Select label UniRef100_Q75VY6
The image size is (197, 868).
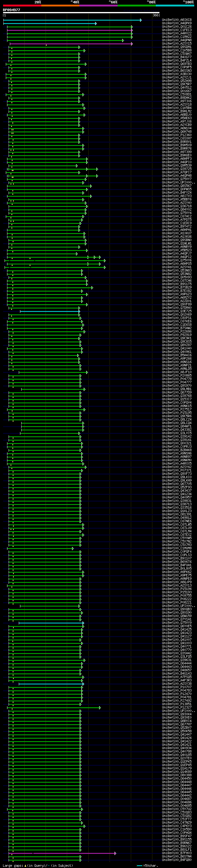(x=177, y=260)
